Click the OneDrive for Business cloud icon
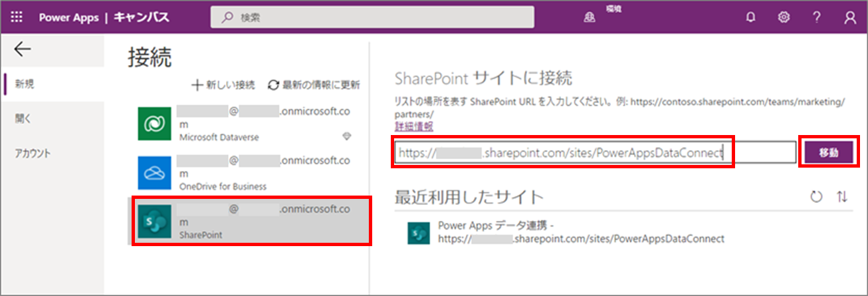The image size is (868, 296). [x=155, y=173]
